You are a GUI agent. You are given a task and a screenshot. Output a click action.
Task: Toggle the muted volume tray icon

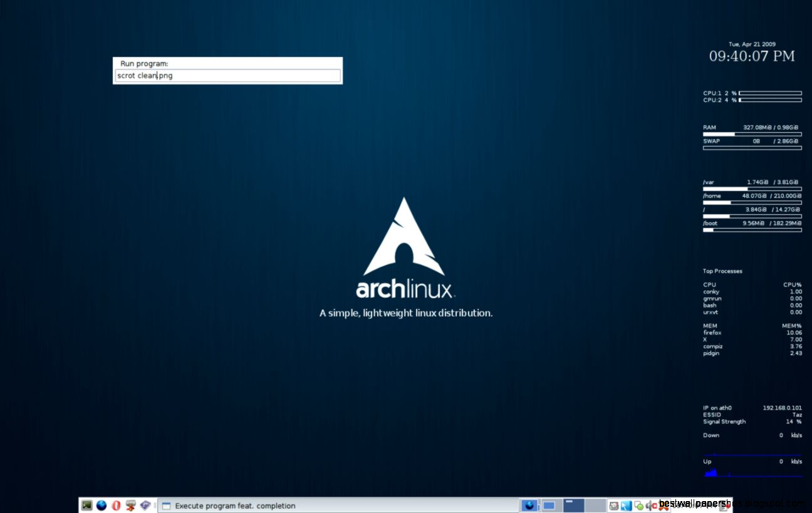coord(652,506)
